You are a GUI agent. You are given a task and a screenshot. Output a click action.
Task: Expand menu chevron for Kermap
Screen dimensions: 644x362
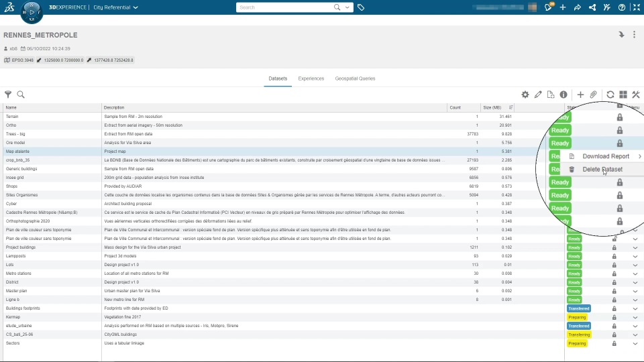coord(635,317)
